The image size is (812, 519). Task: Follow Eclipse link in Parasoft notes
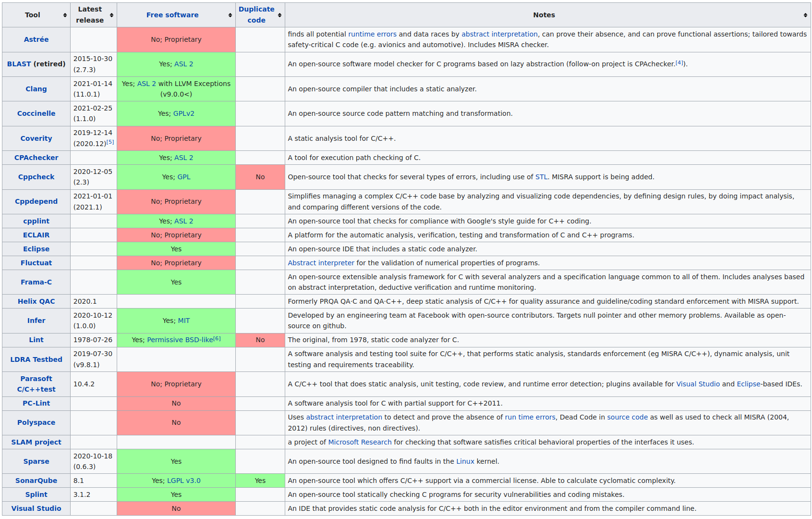749,384
